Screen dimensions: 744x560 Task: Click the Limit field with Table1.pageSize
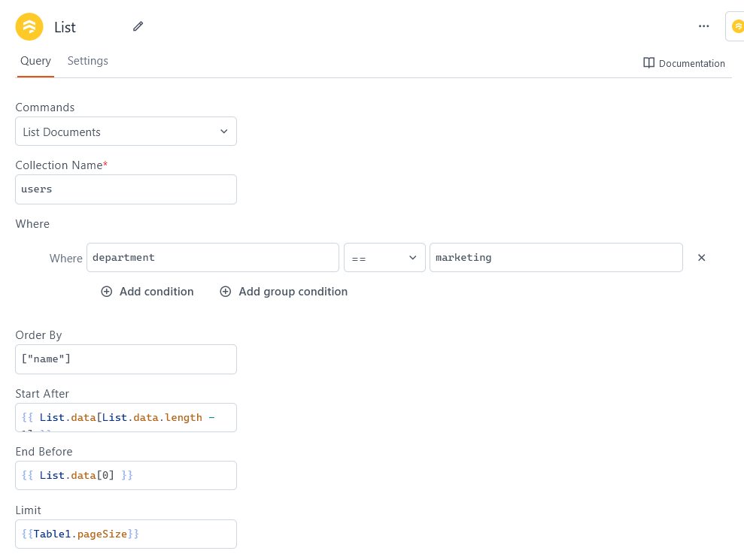click(x=126, y=534)
